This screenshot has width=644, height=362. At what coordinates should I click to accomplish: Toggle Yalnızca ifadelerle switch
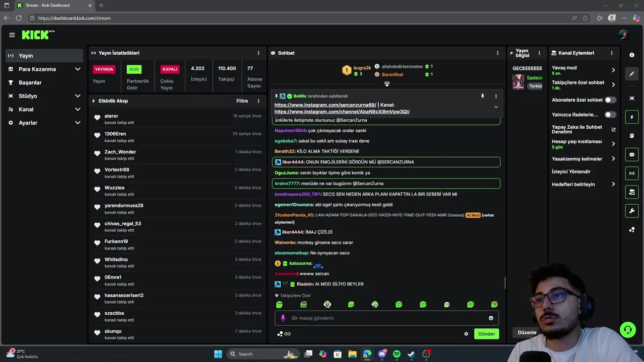coord(610,115)
